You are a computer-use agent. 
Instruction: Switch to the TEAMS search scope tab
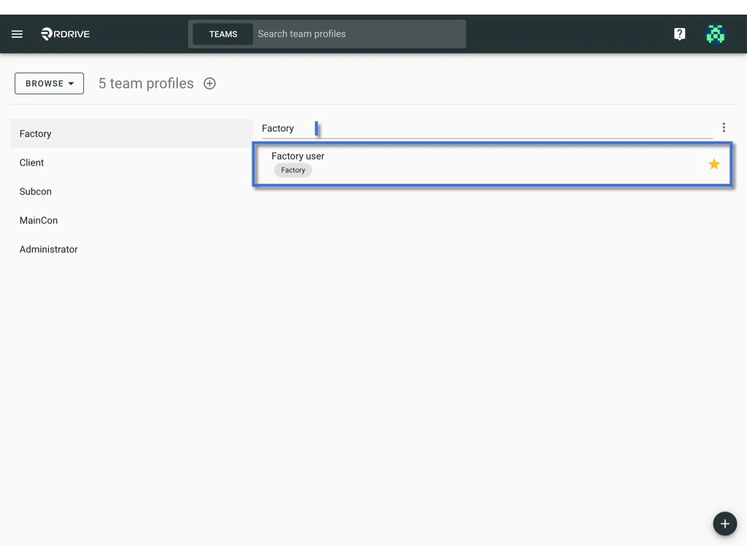click(x=223, y=34)
